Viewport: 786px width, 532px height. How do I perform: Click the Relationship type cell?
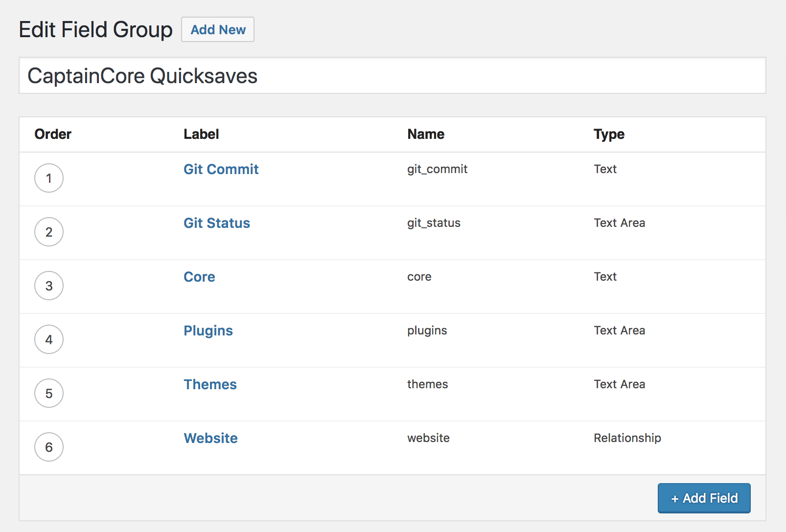point(627,438)
